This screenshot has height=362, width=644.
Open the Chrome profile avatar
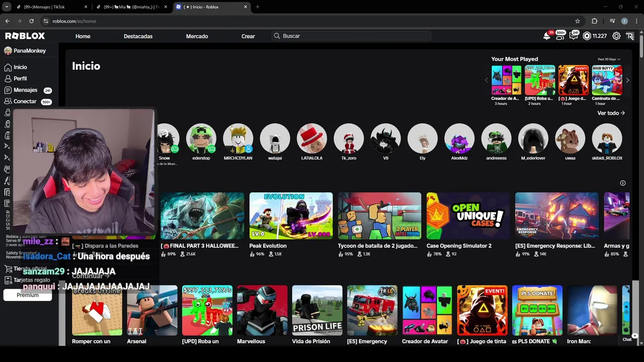coord(624,21)
